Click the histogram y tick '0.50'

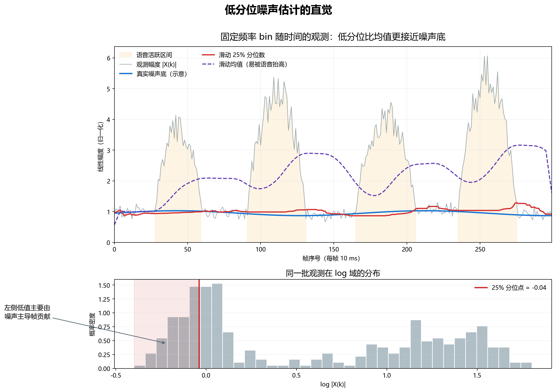104,341
